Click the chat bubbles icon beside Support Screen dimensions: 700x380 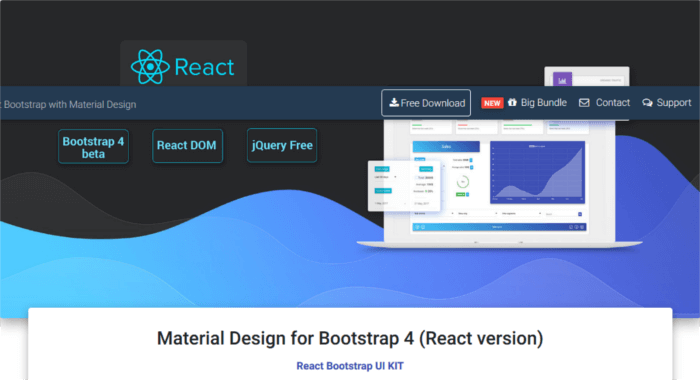647,103
